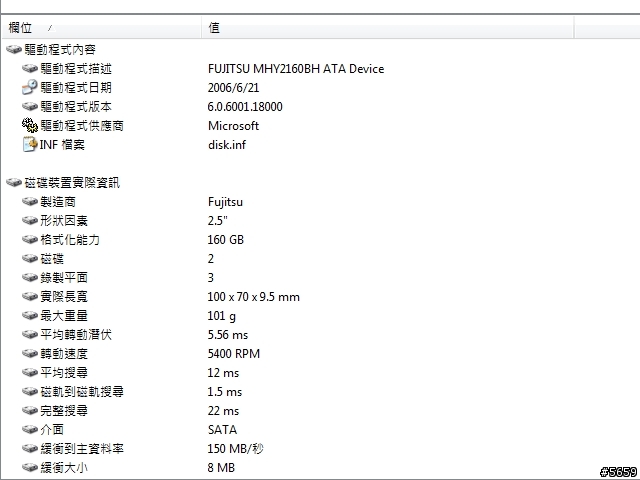The width and height of the screenshot is (640, 480).
Task: Click the disk icon beside 實際長寬
Action: [x=30, y=296]
